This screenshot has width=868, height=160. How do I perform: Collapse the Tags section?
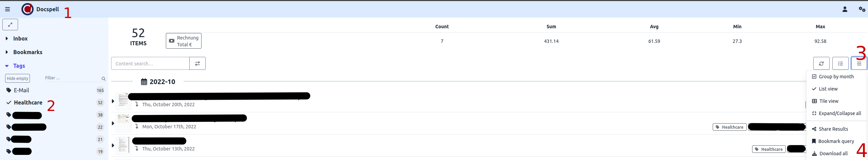(19, 66)
